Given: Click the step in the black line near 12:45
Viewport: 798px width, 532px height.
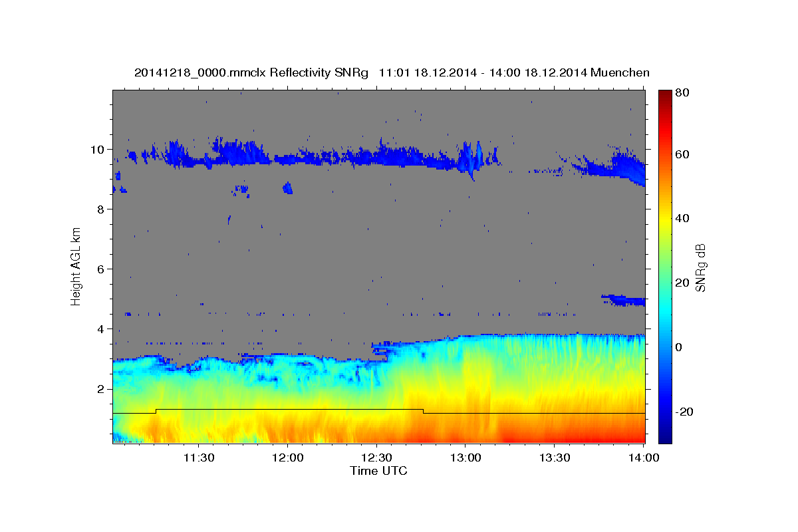Looking at the screenshot, I should [x=423, y=411].
